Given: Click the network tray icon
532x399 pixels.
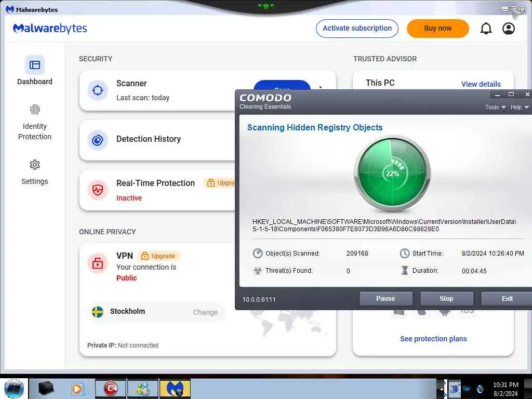Looking at the screenshot, I should [466, 389].
